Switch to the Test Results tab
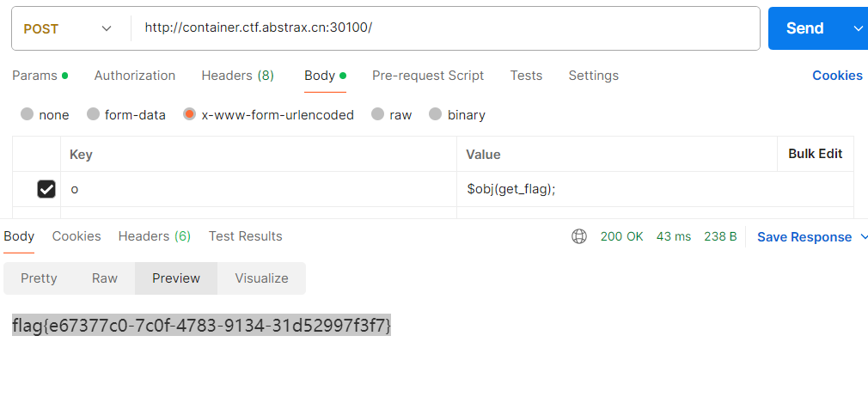This screenshot has height=403, width=868. 245,236
